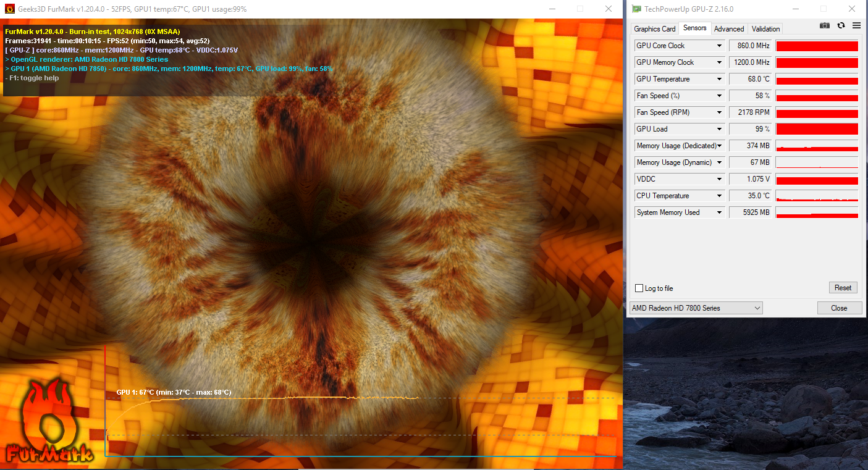Click the FurMark title bar flame icon
This screenshot has height=470, width=868.
9,9
